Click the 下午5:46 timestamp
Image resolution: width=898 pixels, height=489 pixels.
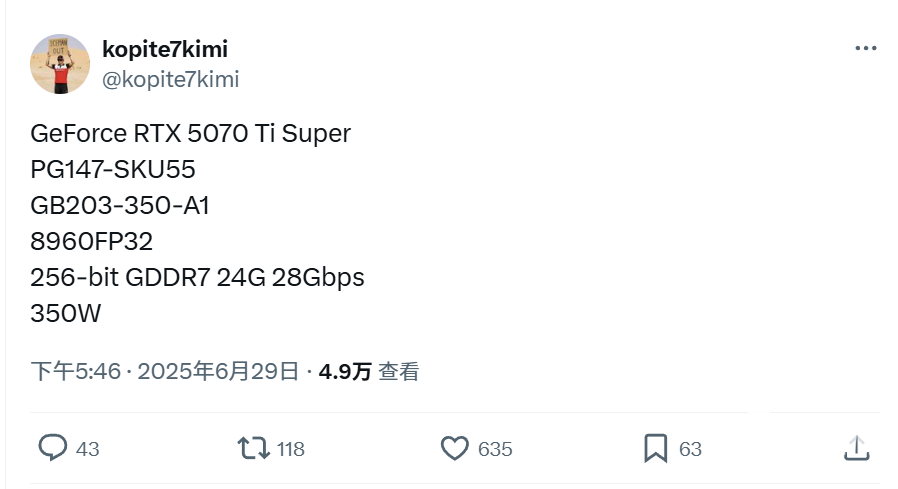(x=75, y=372)
